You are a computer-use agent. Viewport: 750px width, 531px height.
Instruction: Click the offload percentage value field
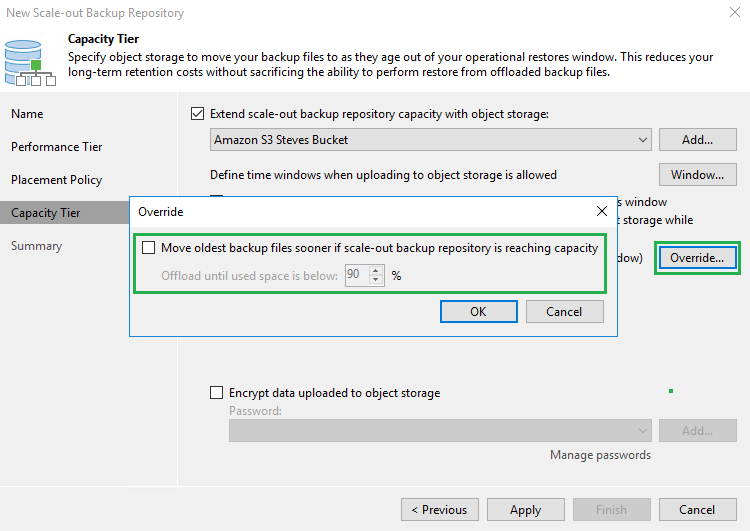tap(356, 275)
